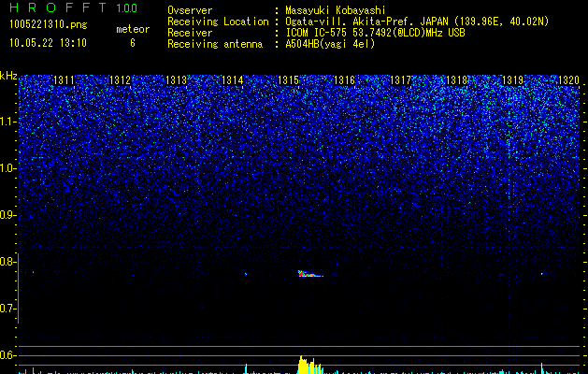The image size is (588, 374).
Task: Click the observer name Masayuki Kobayashi
Action: click(336, 10)
